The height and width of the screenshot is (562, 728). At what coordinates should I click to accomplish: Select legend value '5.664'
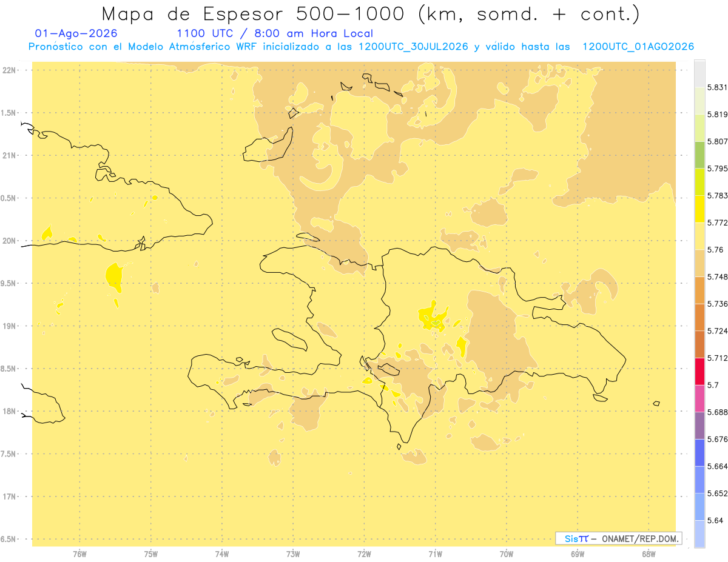pos(717,466)
